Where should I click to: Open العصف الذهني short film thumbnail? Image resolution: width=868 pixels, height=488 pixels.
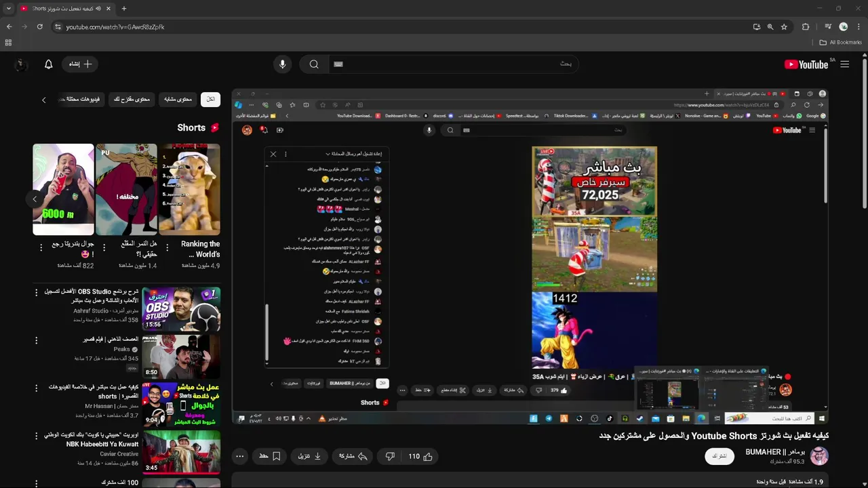tap(181, 357)
